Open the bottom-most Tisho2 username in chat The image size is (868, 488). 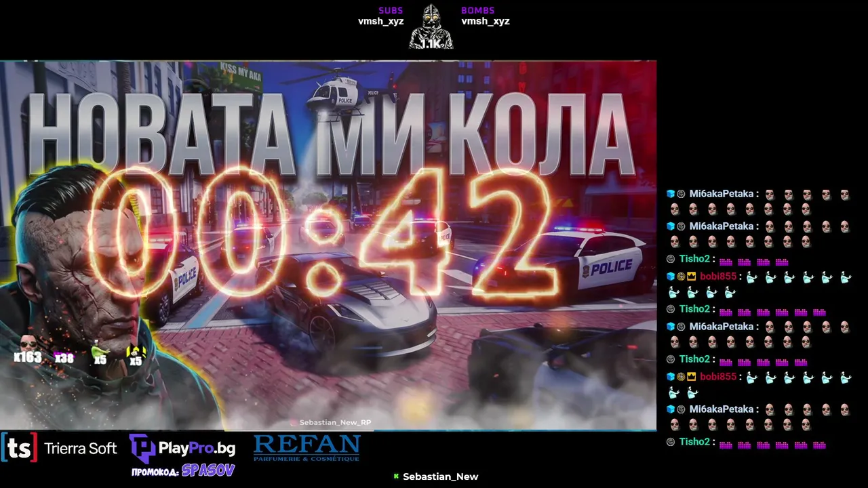point(694,442)
